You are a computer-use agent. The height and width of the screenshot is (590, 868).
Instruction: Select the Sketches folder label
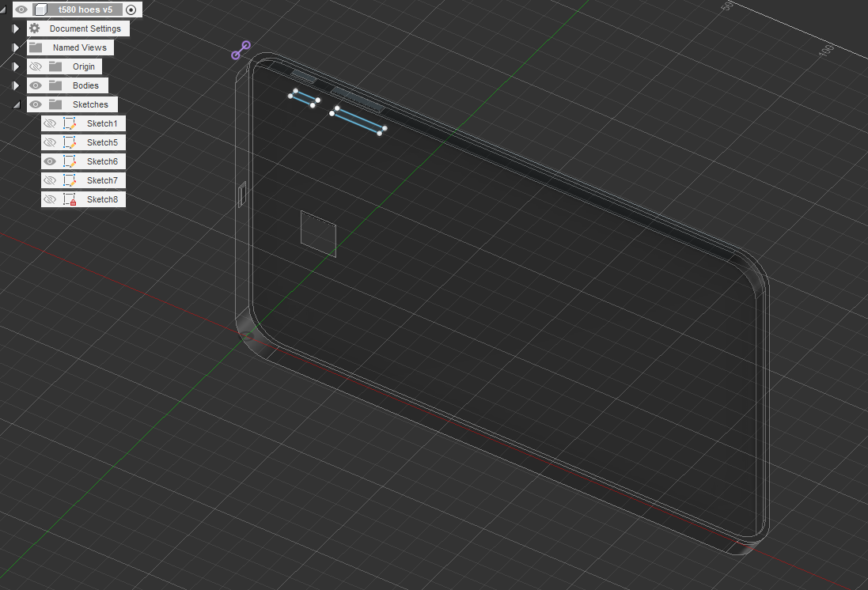[90, 104]
